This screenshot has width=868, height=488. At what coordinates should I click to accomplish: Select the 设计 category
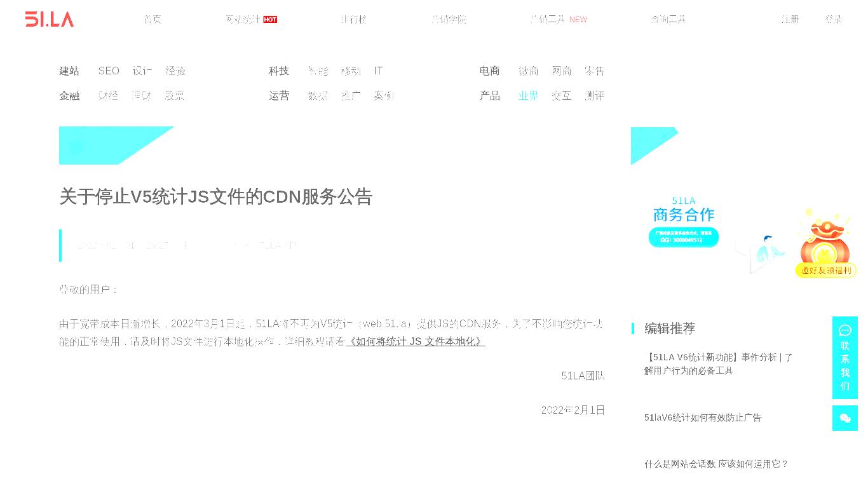(142, 71)
